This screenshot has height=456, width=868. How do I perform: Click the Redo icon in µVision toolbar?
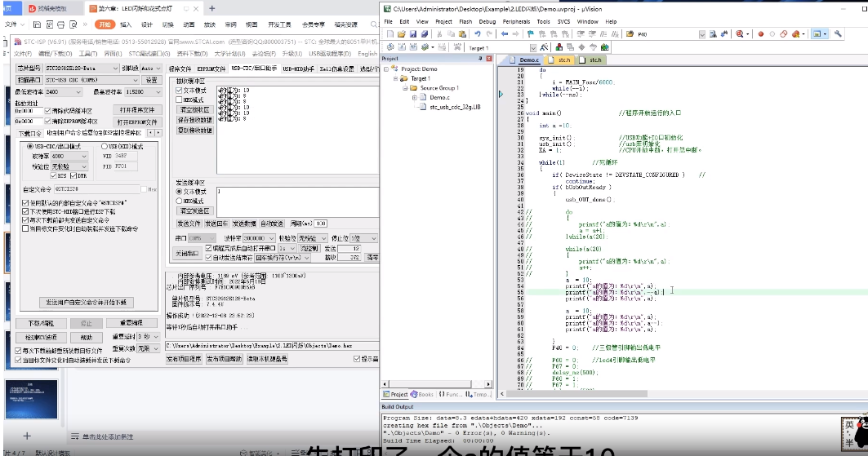tap(488, 34)
